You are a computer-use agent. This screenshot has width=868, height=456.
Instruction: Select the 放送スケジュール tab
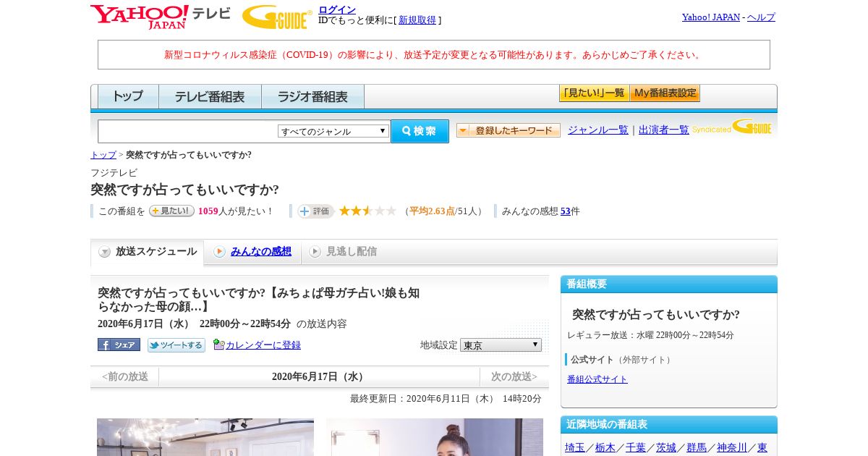click(x=148, y=252)
